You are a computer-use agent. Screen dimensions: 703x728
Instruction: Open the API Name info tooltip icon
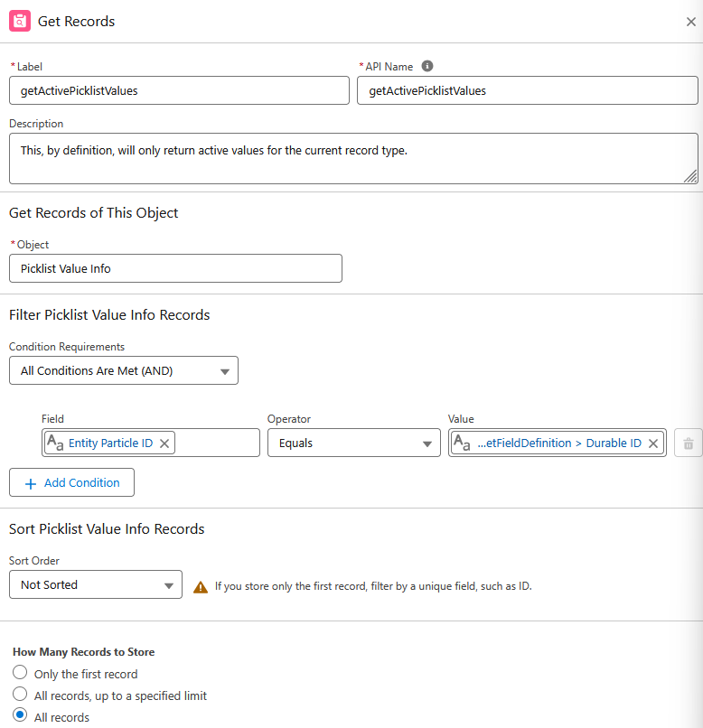coord(427,67)
